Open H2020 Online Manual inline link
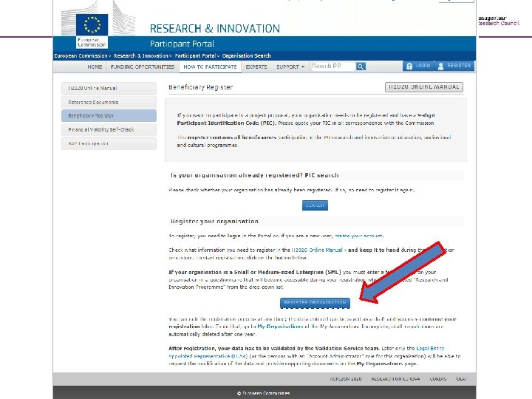Viewport: 532px width, 399px height. pos(317,250)
